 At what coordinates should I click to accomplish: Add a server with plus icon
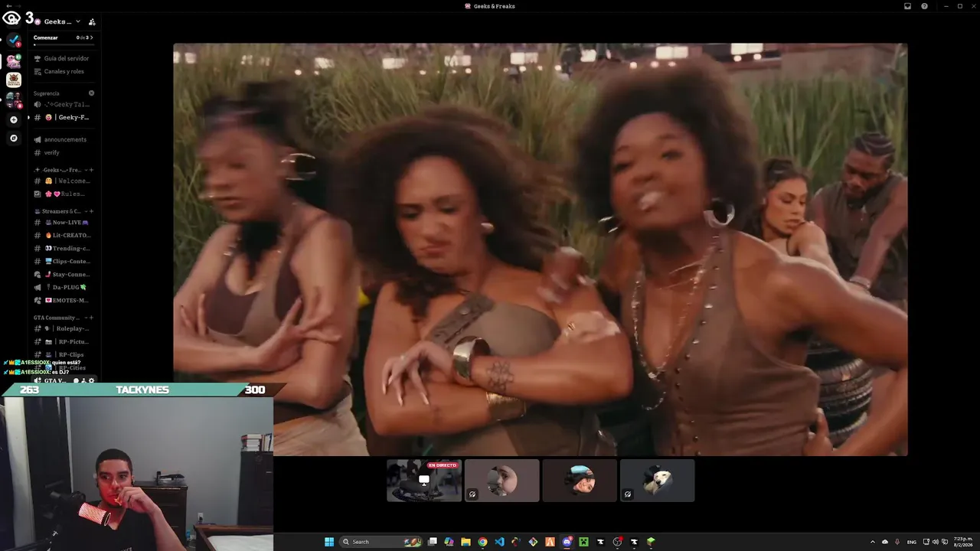pos(14,119)
